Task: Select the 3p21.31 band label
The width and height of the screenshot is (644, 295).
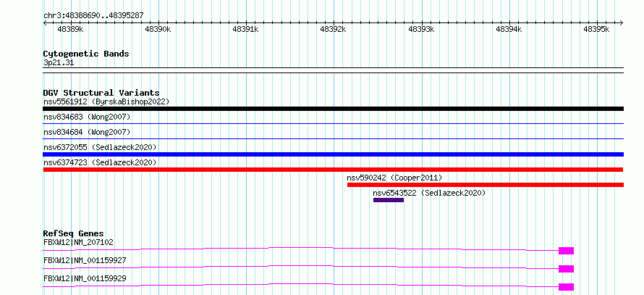Action: click(59, 63)
